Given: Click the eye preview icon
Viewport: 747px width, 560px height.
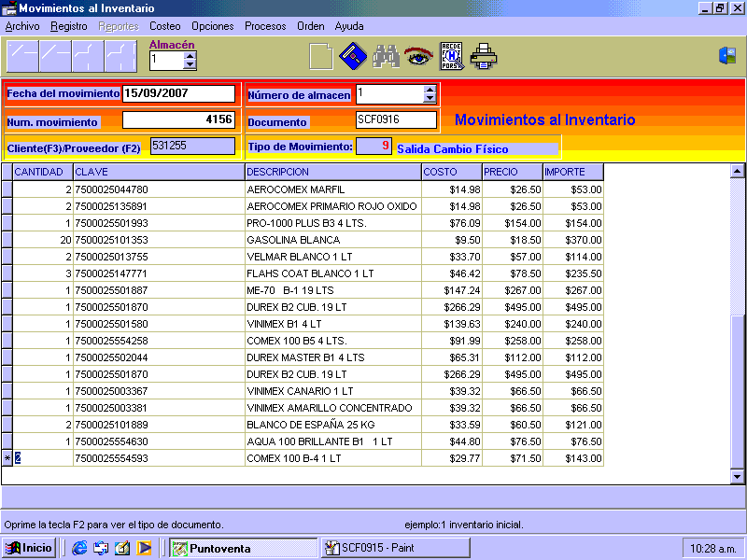Looking at the screenshot, I should [x=417, y=57].
